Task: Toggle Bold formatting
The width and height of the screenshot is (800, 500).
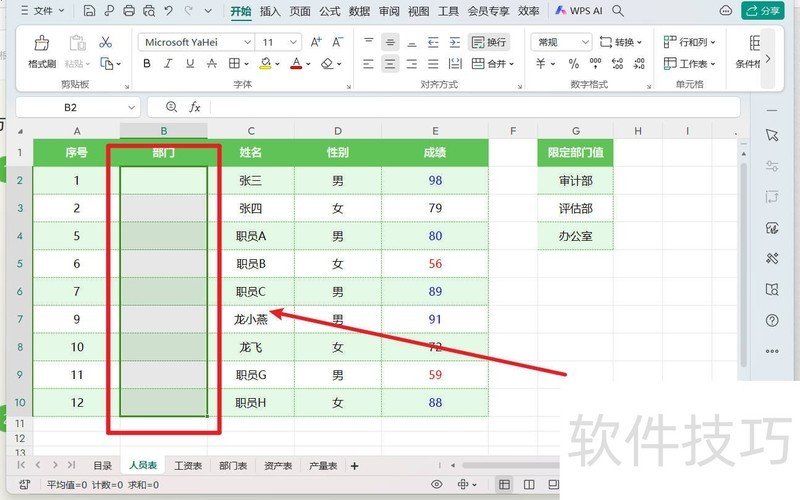Action: (x=147, y=64)
